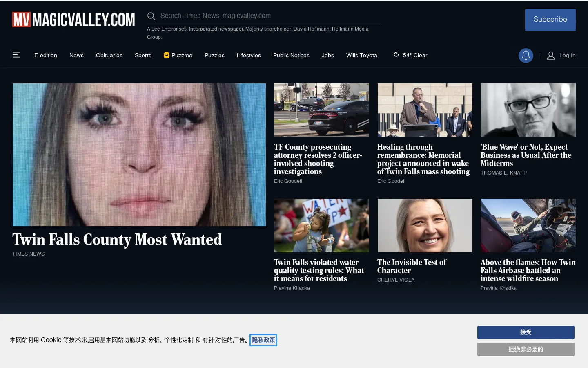Click the Most Wanted woman photo
The width and height of the screenshot is (588, 368).
tap(139, 155)
